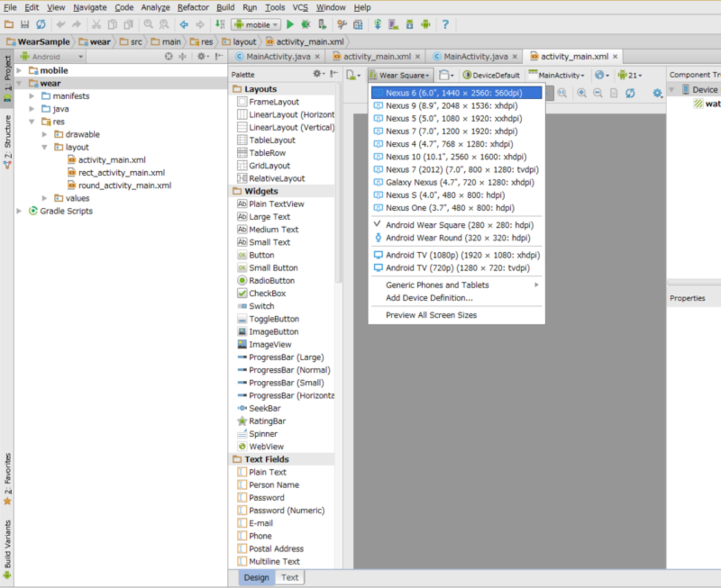Select Nexus 6 in the device list
721x588 pixels.
click(456, 93)
